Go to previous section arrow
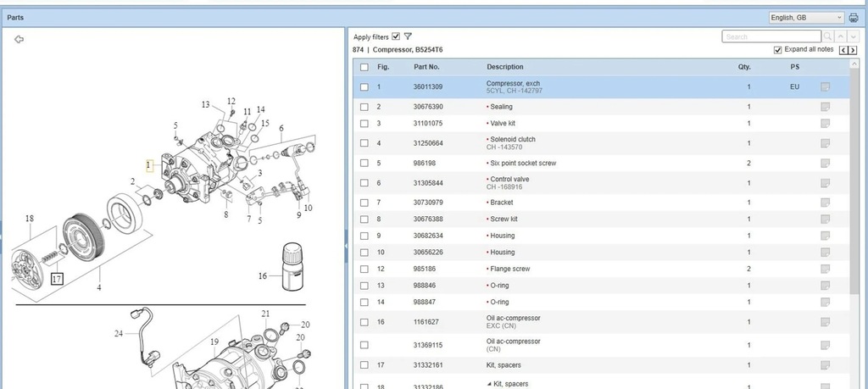 pos(843,50)
